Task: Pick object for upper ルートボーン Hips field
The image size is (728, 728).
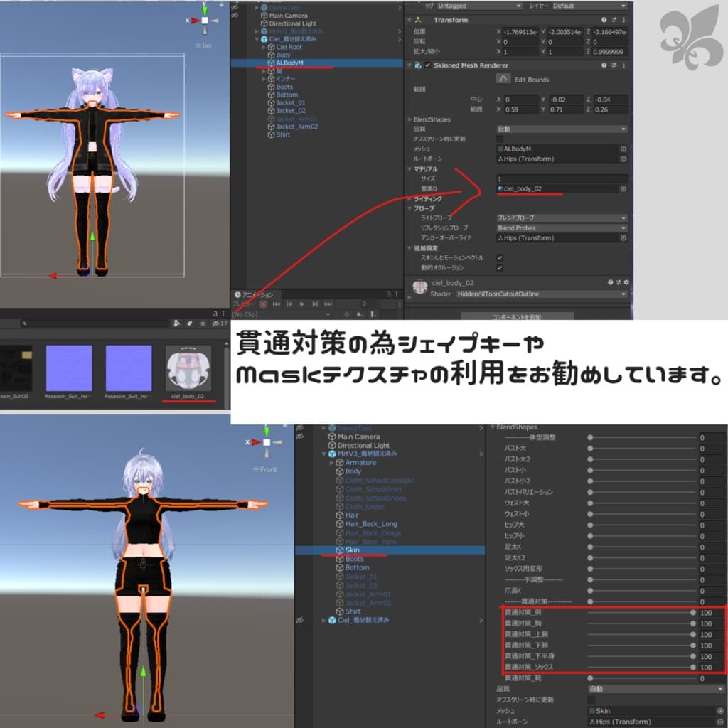Action: tap(623, 159)
